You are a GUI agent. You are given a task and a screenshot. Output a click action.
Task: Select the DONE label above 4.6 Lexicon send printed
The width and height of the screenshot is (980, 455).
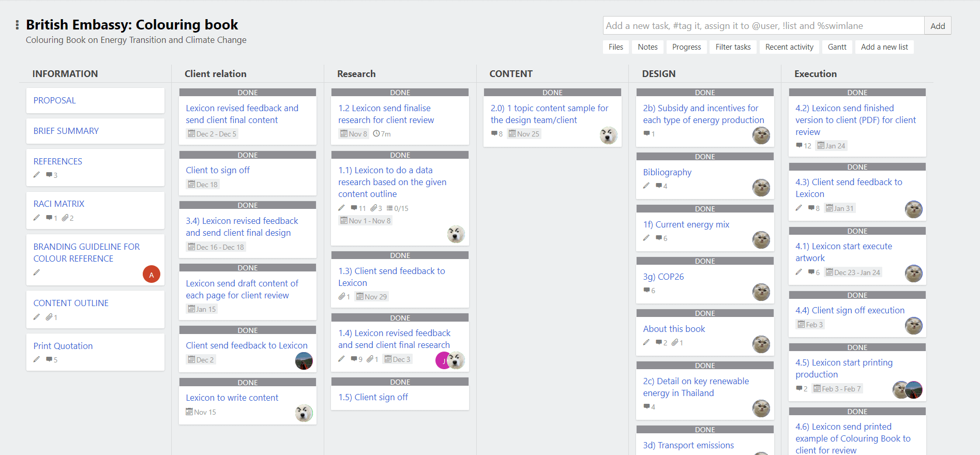[857, 412]
